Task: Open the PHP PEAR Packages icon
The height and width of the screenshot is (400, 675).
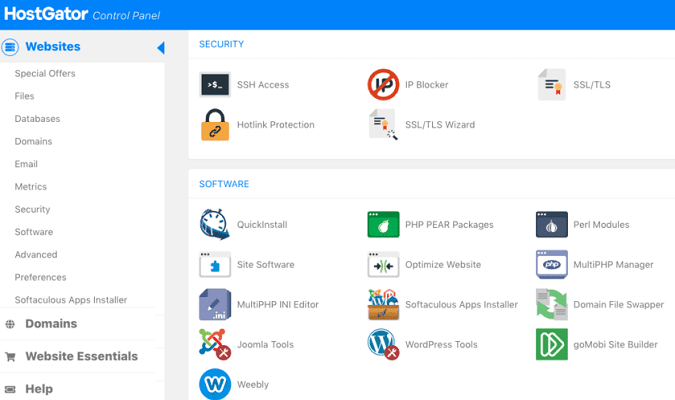Action: point(383,224)
